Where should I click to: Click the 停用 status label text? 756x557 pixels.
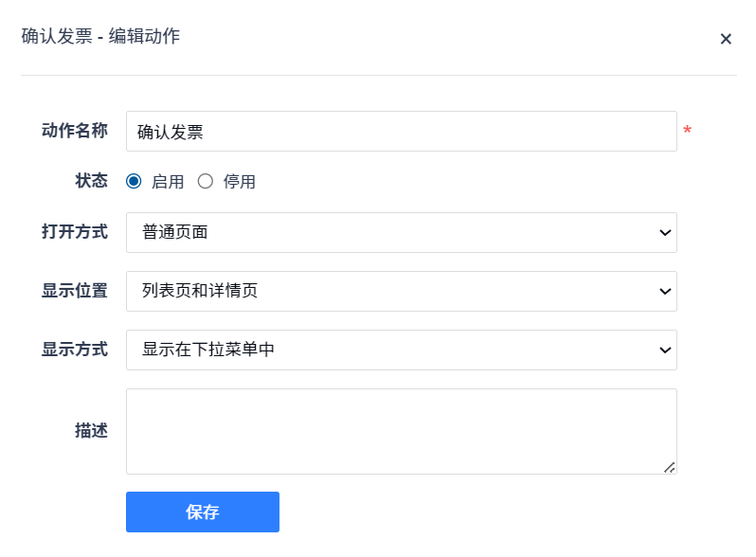click(240, 182)
